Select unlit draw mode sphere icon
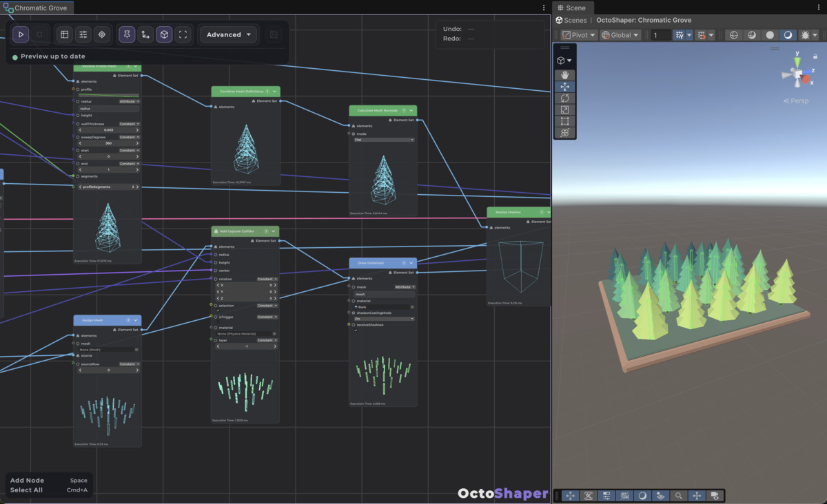The image size is (827, 504). pos(770,35)
